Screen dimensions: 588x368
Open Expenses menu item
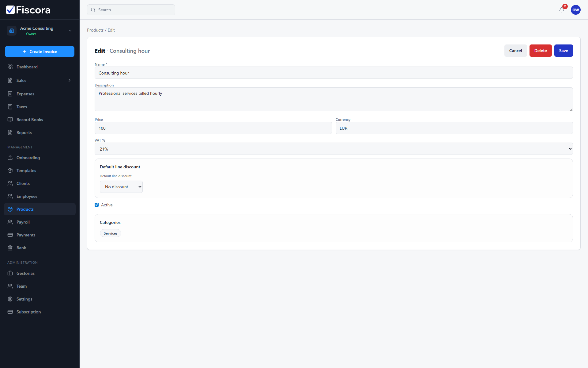pyautogui.click(x=40, y=94)
